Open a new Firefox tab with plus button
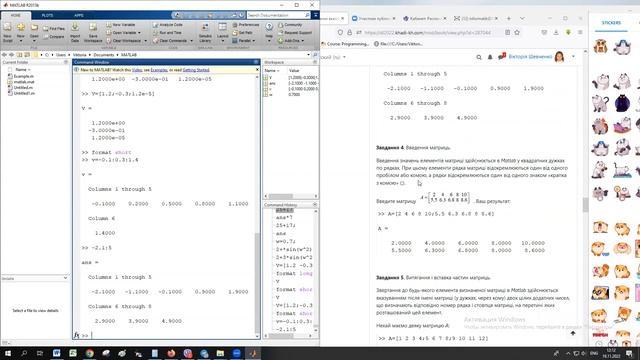 point(509,18)
